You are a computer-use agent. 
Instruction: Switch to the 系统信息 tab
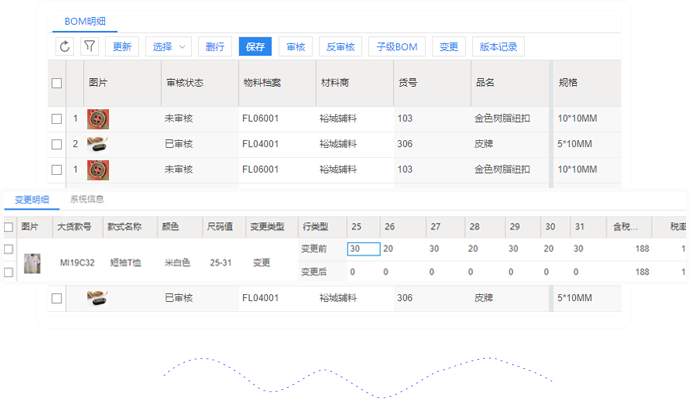[x=87, y=199]
